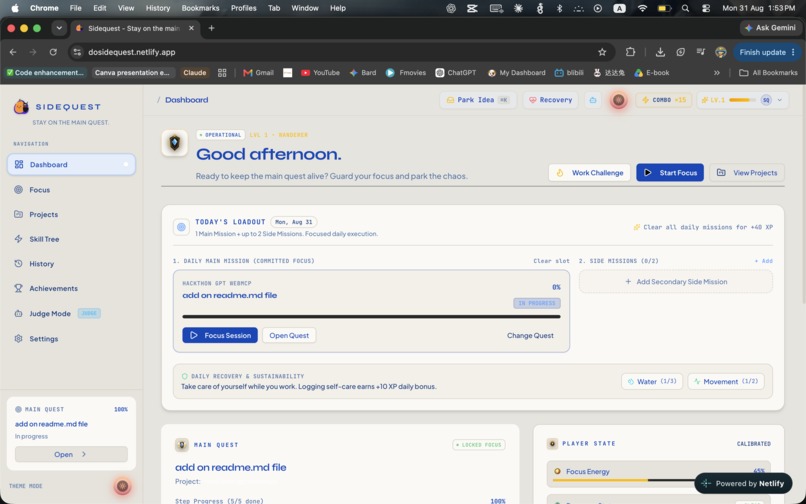Log Water (1/3) intake

[652, 382]
